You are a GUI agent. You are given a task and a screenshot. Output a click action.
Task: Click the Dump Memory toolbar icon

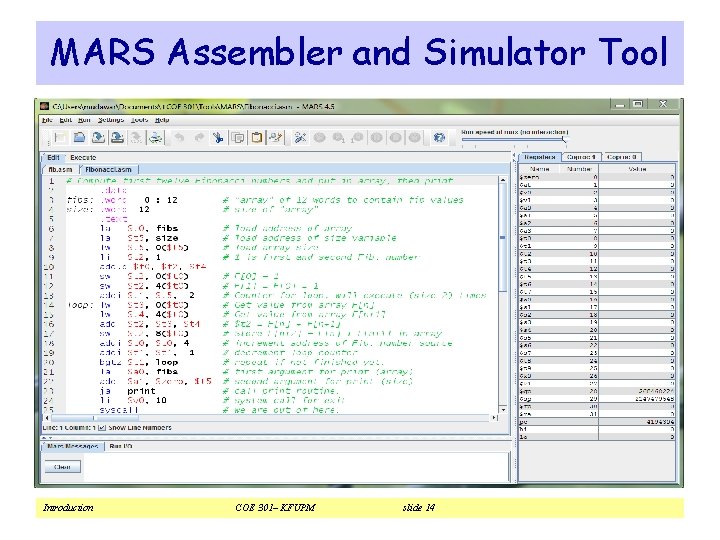tap(136, 137)
